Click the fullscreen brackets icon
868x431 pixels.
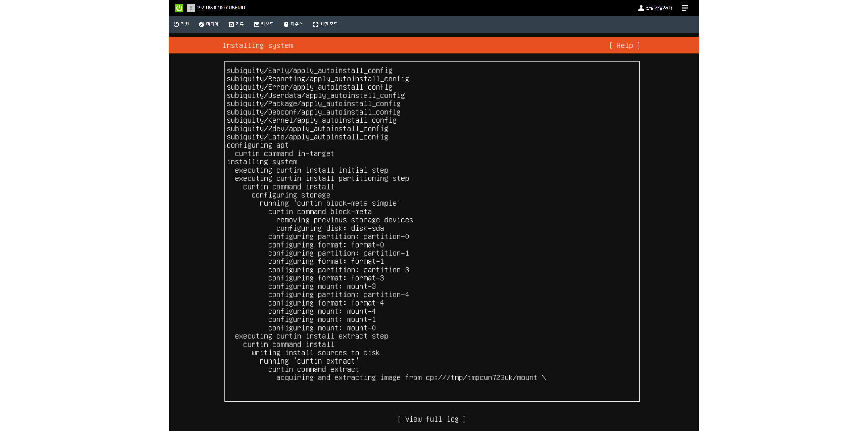[x=315, y=24]
